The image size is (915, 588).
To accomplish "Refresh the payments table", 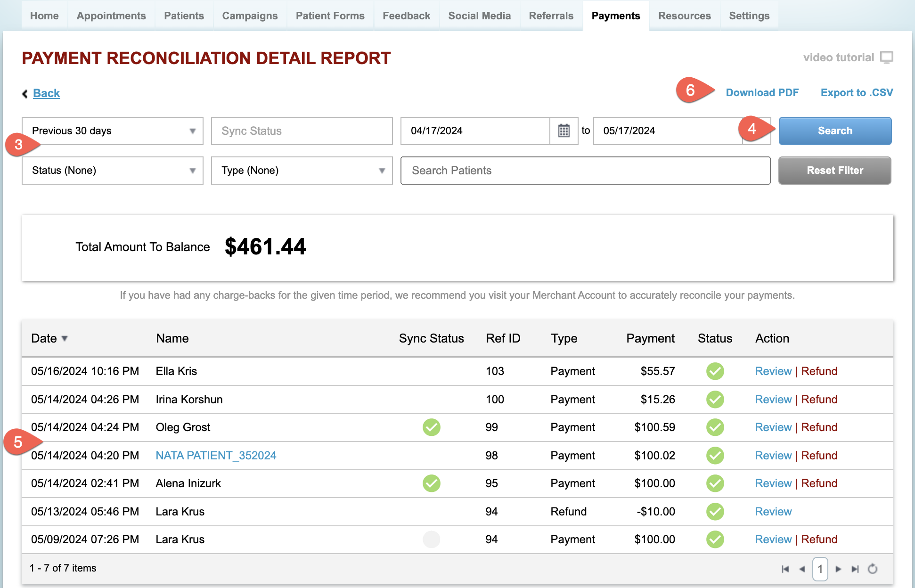I will point(873,569).
